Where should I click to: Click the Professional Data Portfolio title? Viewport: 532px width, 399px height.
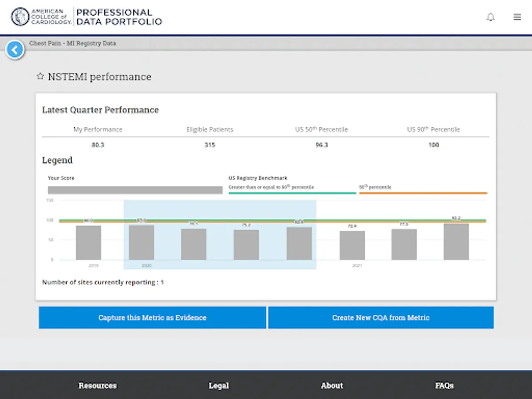[119, 17]
